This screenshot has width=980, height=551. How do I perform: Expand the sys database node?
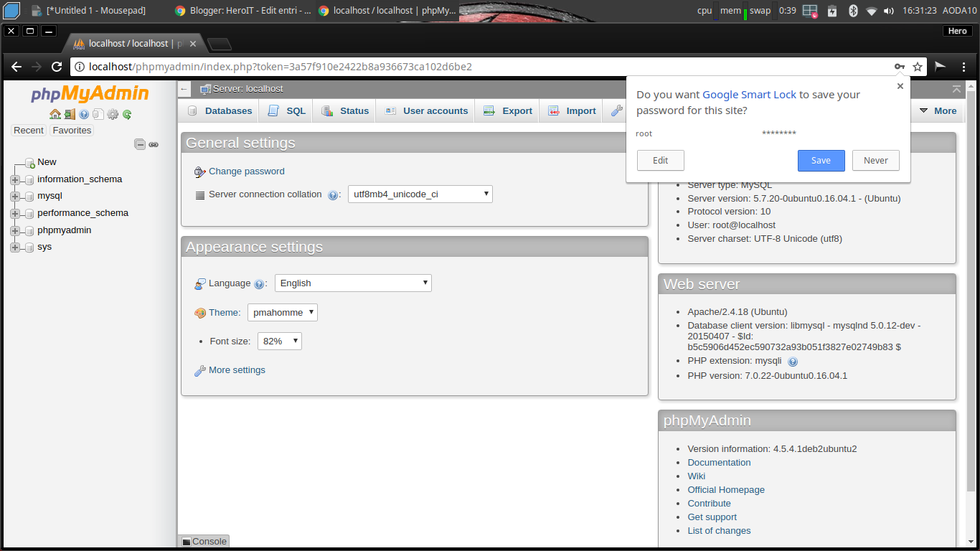point(15,247)
